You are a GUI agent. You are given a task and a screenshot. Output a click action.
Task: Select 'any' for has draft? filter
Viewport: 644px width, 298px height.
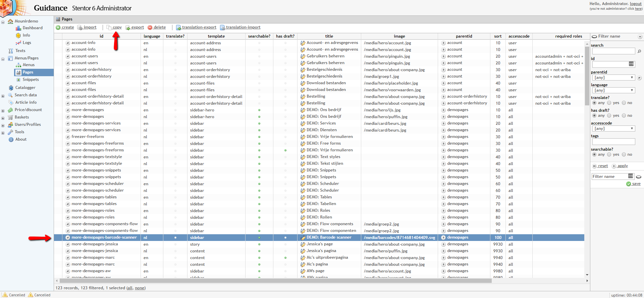click(594, 116)
